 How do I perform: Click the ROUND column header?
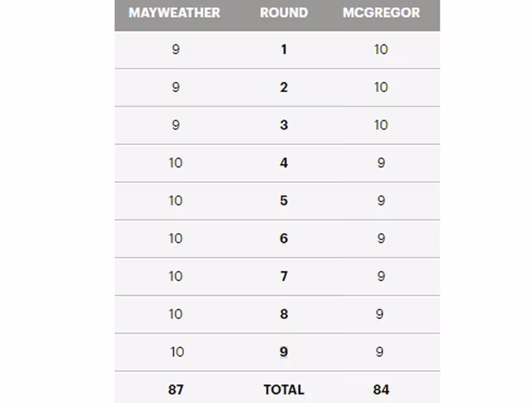(284, 13)
